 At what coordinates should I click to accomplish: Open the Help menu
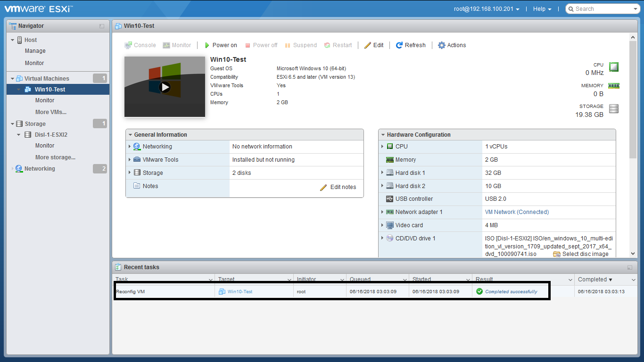click(x=542, y=9)
